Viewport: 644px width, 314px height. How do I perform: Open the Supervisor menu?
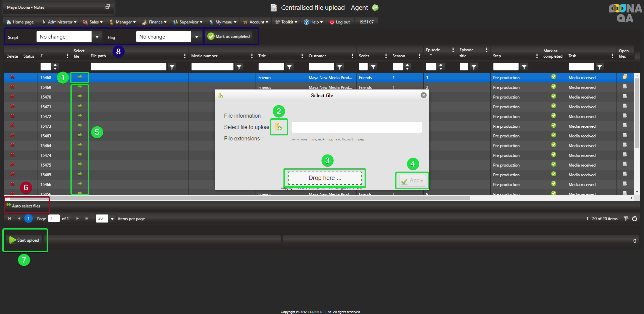(188, 22)
